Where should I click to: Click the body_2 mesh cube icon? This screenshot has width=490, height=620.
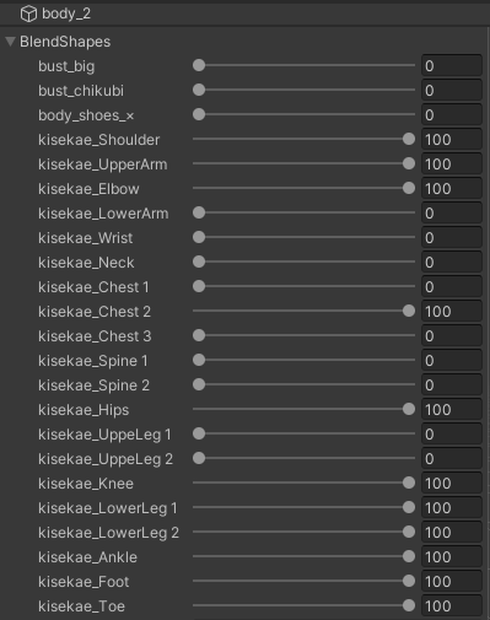point(28,14)
